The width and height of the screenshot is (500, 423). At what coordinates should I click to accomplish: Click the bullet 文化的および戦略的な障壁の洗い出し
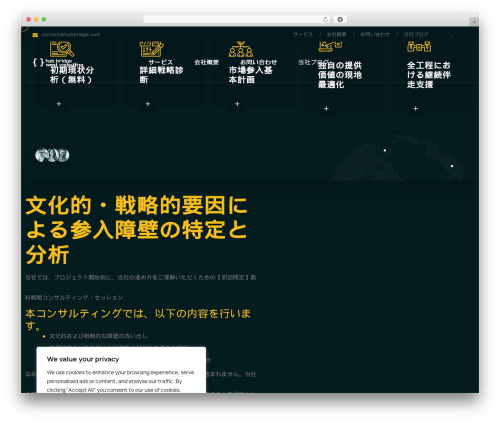click(x=98, y=336)
